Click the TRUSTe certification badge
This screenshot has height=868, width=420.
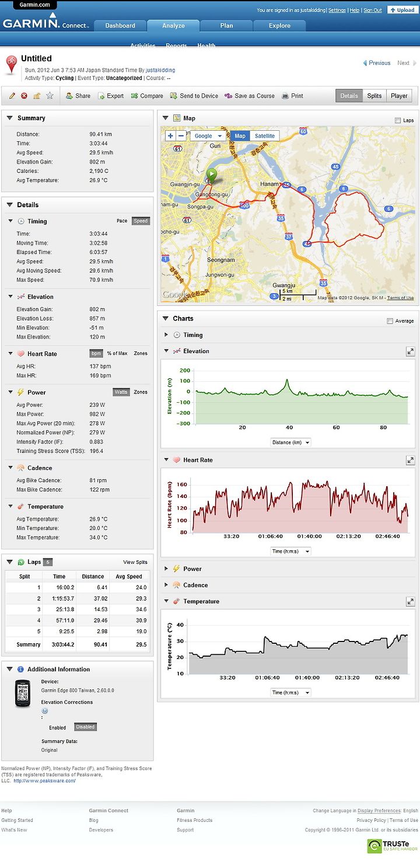point(393,846)
